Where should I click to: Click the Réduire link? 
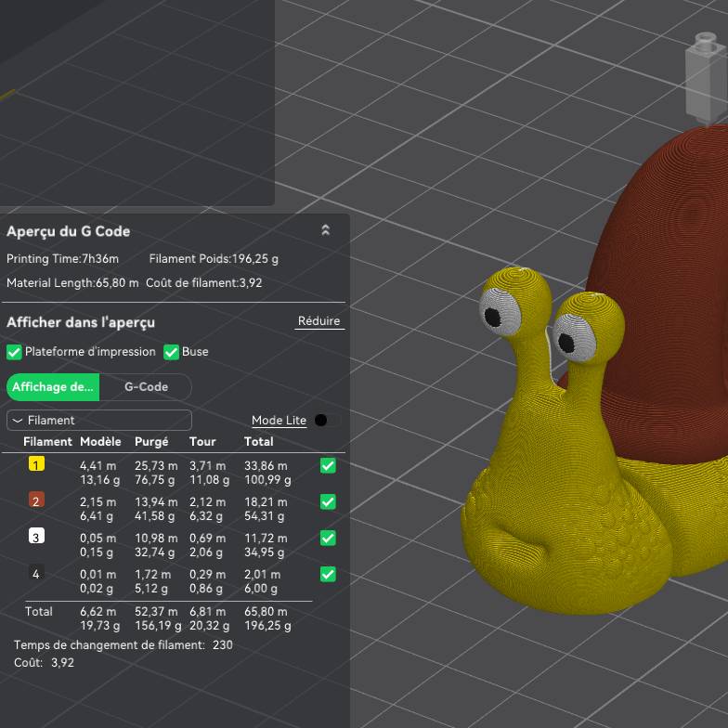pos(318,321)
